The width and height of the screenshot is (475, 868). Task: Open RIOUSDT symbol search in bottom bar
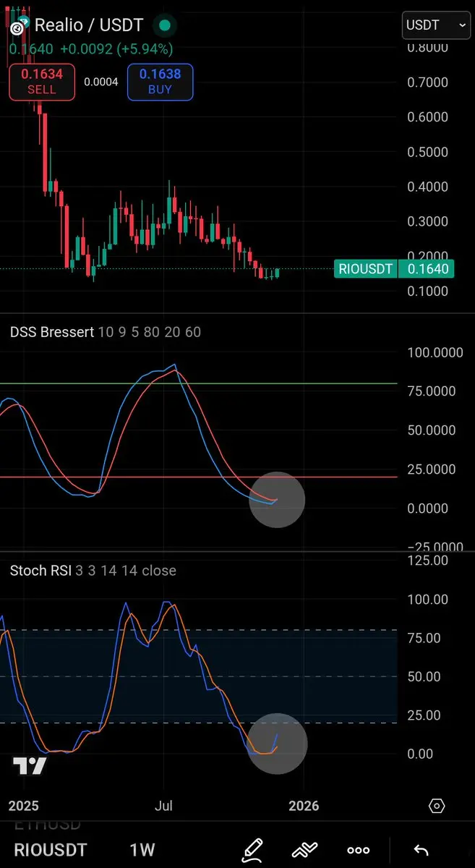[x=51, y=849]
